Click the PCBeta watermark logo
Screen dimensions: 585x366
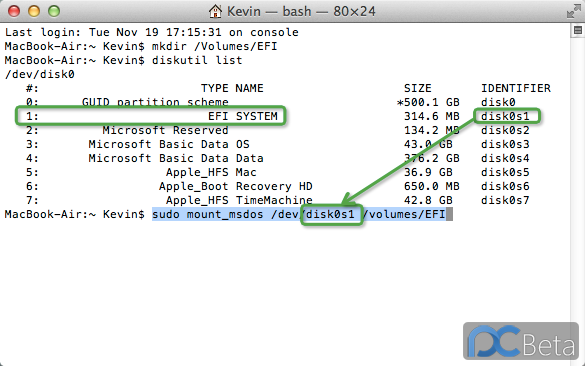(x=521, y=341)
